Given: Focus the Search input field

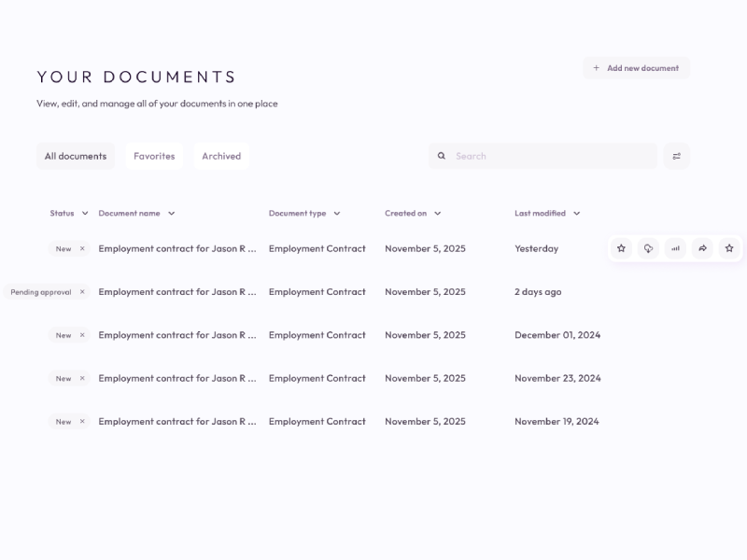Looking at the screenshot, I should pos(543,156).
